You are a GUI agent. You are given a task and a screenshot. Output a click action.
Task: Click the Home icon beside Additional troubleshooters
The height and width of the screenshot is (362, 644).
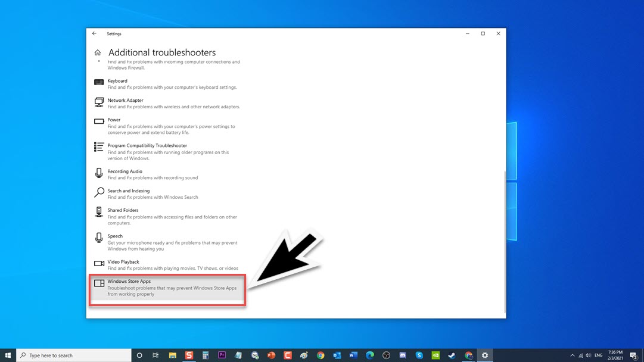pyautogui.click(x=97, y=52)
